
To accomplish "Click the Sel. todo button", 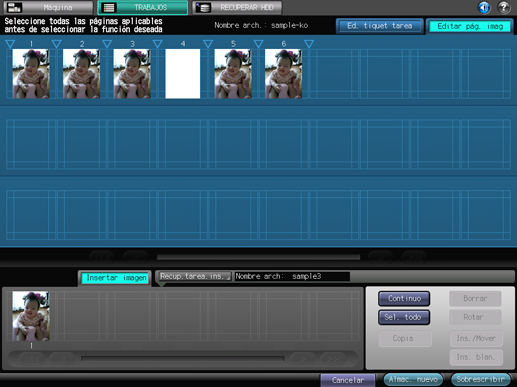I will [404, 317].
